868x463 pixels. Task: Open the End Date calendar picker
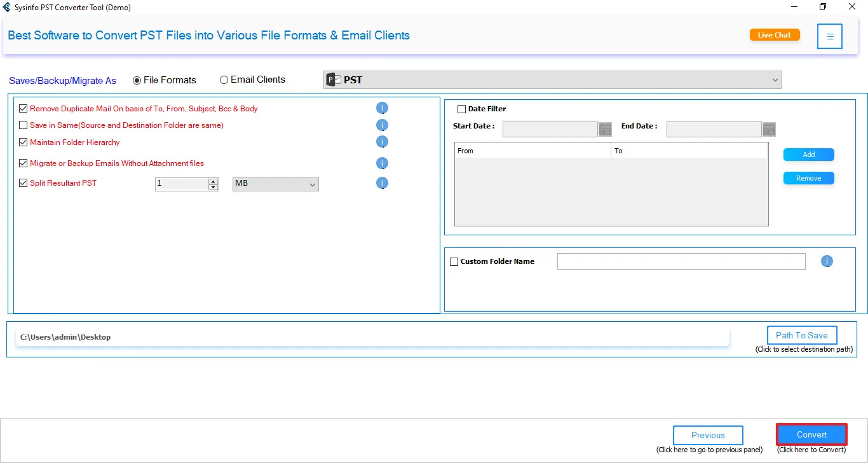click(x=769, y=129)
